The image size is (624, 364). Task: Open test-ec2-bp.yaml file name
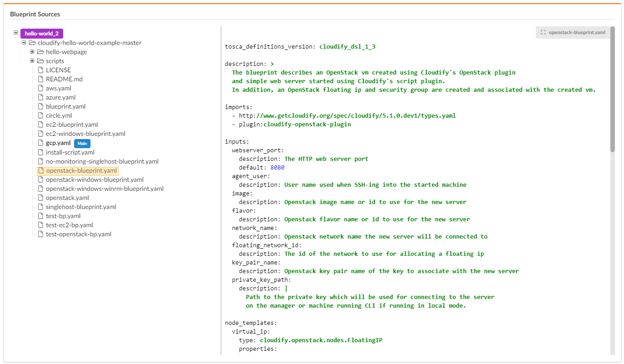[70, 225]
